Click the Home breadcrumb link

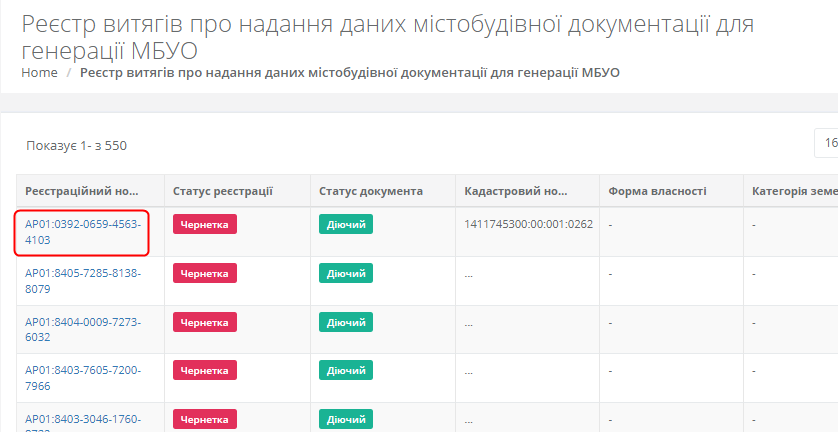(39, 72)
